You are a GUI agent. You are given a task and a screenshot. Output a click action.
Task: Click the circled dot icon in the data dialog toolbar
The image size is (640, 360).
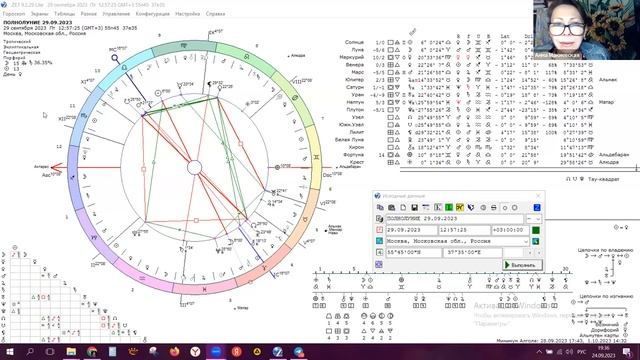483,208
